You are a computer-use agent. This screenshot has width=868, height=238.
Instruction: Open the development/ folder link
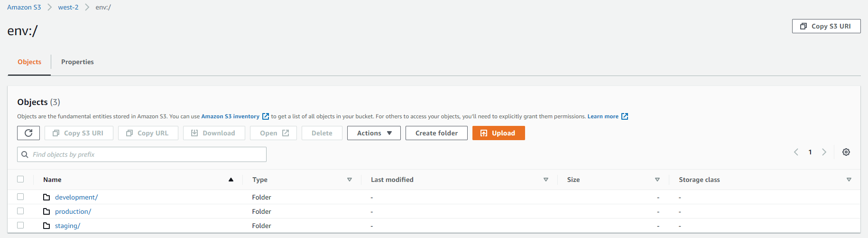[76, 197]
